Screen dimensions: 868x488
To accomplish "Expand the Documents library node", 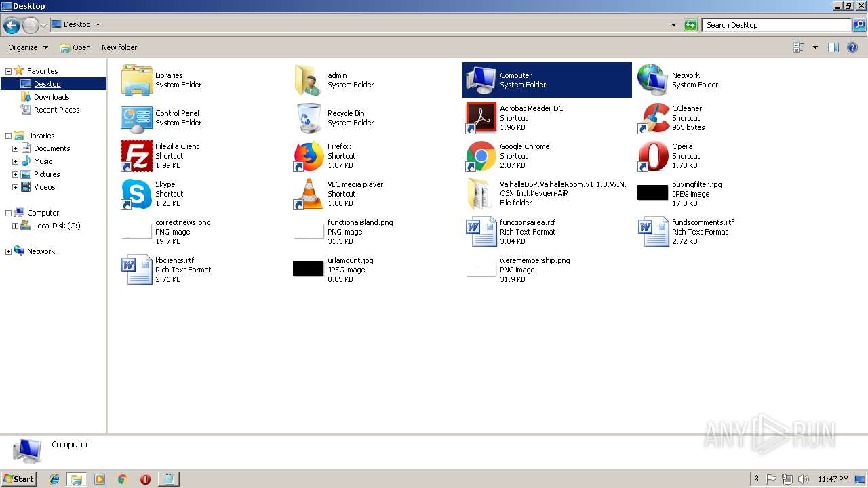I will (15, 148).
